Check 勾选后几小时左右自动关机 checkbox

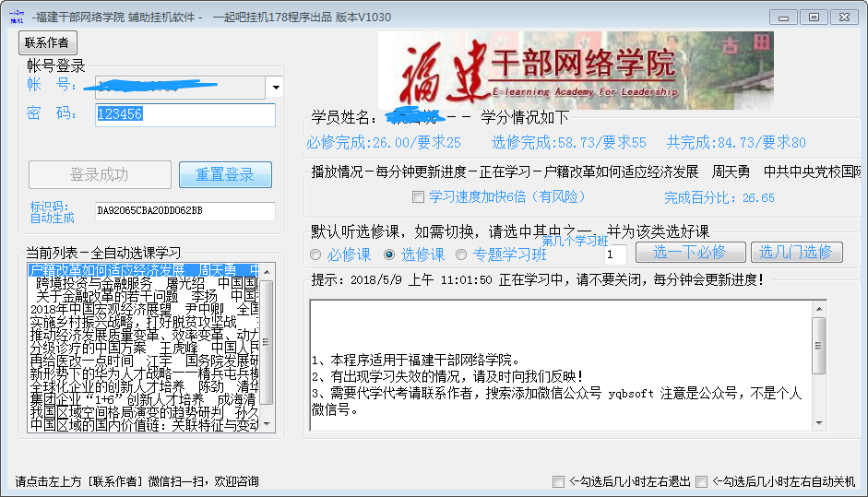click(x=701, y=481)
